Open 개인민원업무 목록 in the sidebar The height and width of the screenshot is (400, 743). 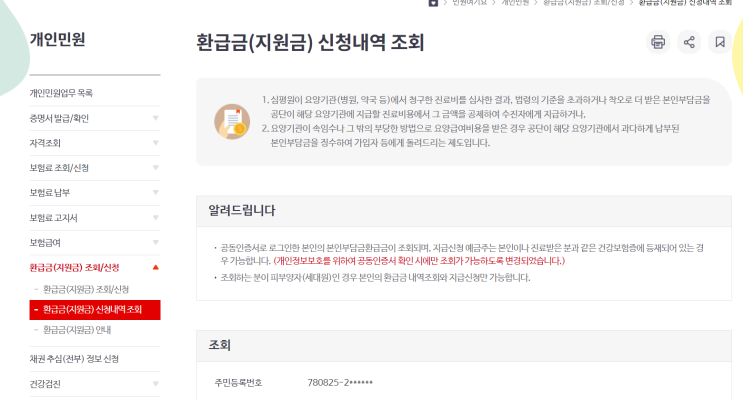coord(95,93)
